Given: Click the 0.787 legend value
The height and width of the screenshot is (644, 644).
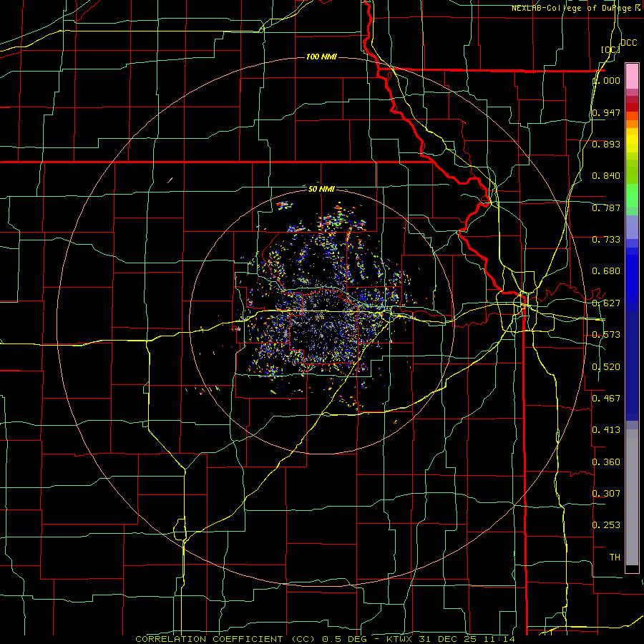Looking at the screenshot, I should point(606,208).
